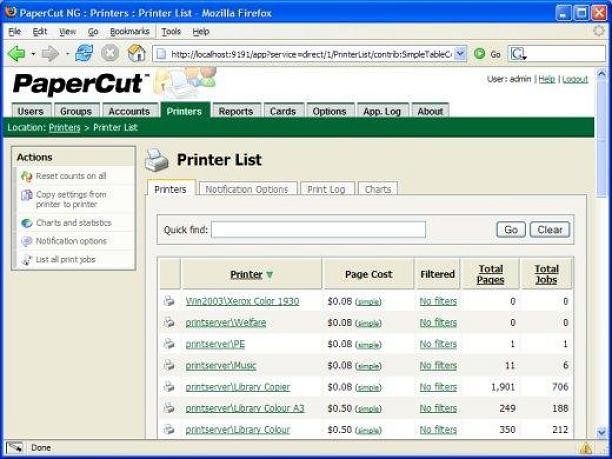Screen dimensions: 612x459
Task: Click simple cost link for Library Colour A3
Action: click(x=368, y=409)
